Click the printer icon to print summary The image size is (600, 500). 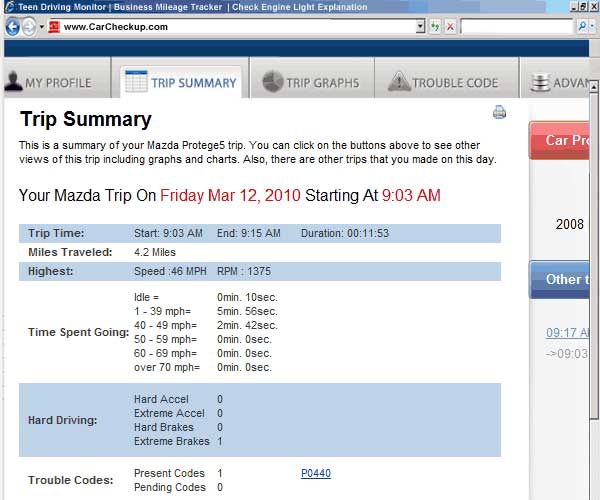[499, 112]
